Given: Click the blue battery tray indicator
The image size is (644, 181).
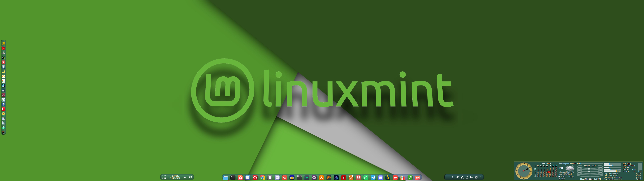Looking at the screenshot, I should 452,177.
